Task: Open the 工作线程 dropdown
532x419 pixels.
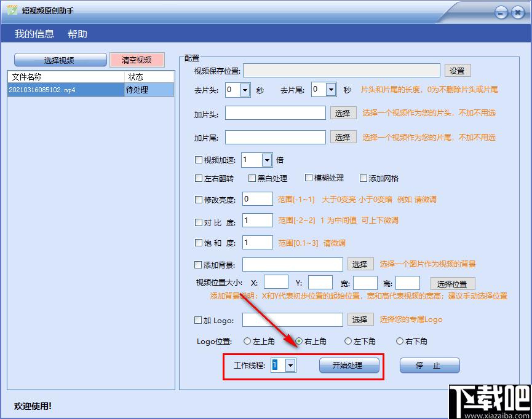Action: tap(290, 366)
